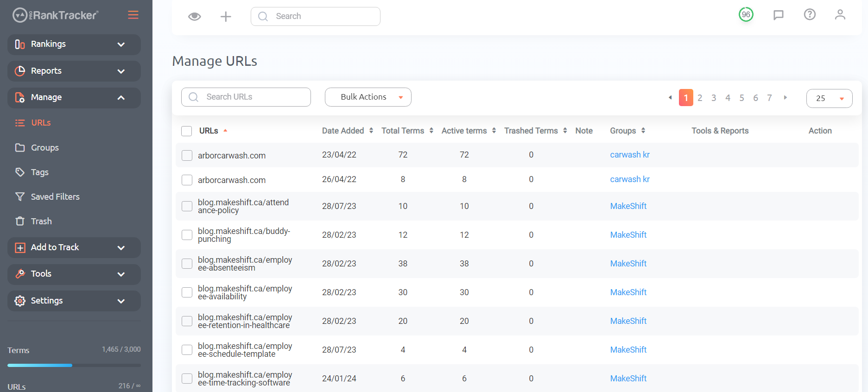This screenshot has width=868, height=392.
Task: Check the employee-availability row checkbox
Action: tap(187, 292)
